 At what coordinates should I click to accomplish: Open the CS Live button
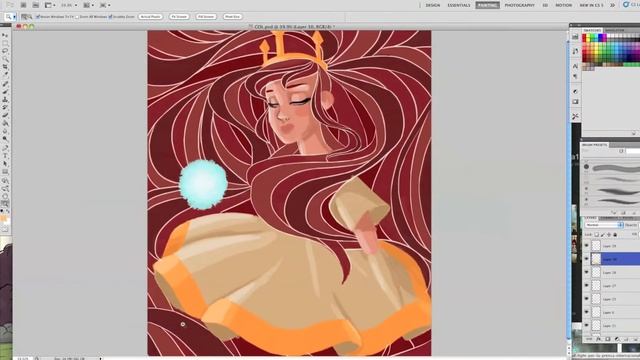point(631,5)
